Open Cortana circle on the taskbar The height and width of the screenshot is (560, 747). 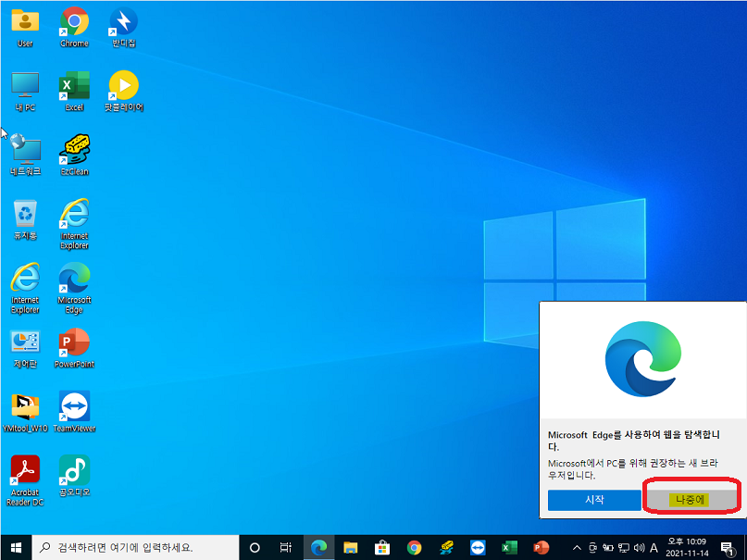click(x=255, y=548)
